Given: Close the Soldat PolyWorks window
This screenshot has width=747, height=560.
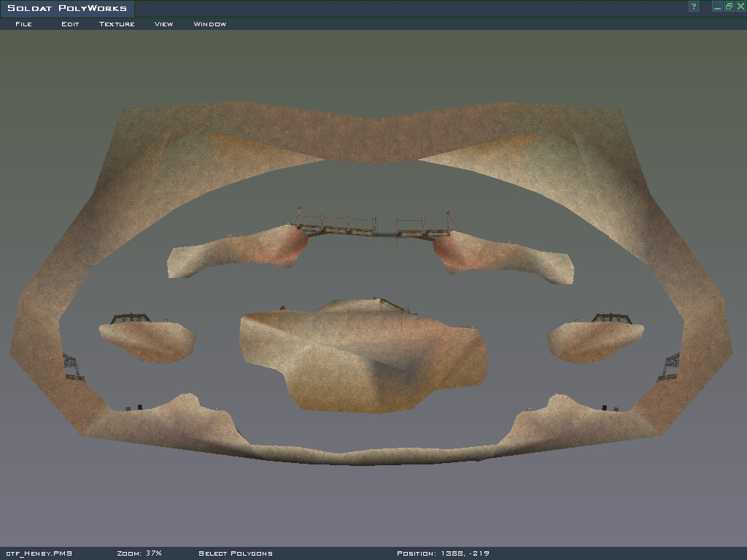Looking at the screenshot, I should [x=739, y=7].
